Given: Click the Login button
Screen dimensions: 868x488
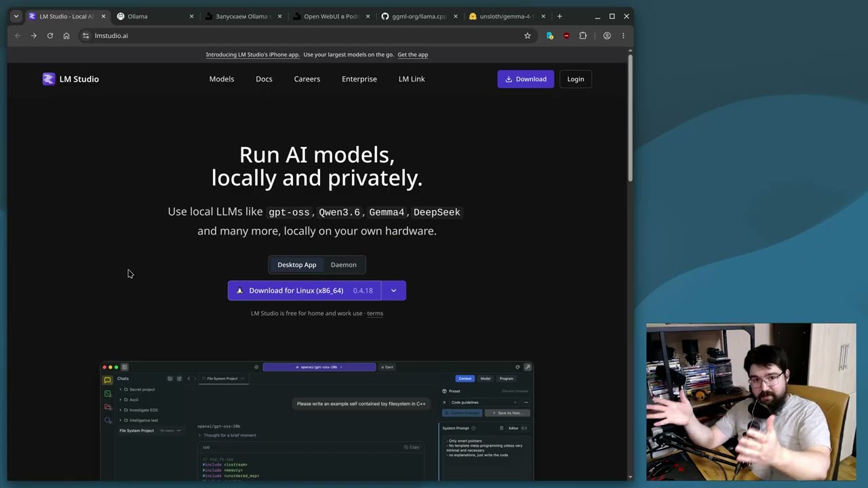Looking at the screenshot, I should point(576,79).
